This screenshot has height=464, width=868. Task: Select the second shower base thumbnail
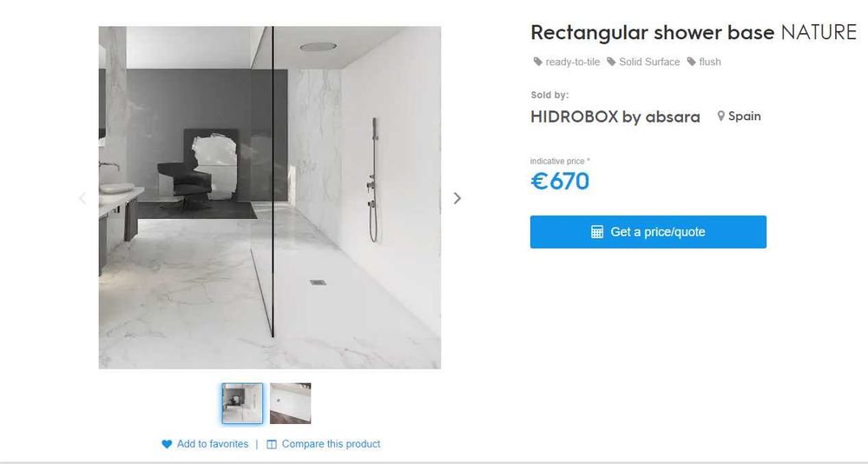pyautogui.click(x=291, y=403)
